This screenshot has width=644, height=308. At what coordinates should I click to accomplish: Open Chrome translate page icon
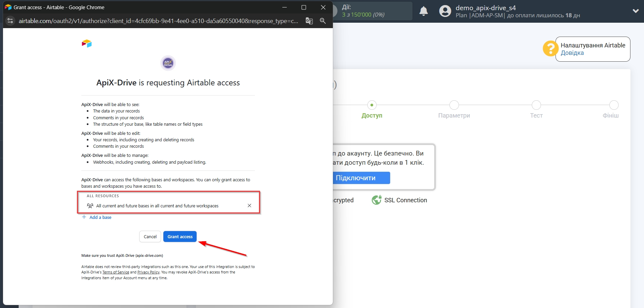click(309, 21)
